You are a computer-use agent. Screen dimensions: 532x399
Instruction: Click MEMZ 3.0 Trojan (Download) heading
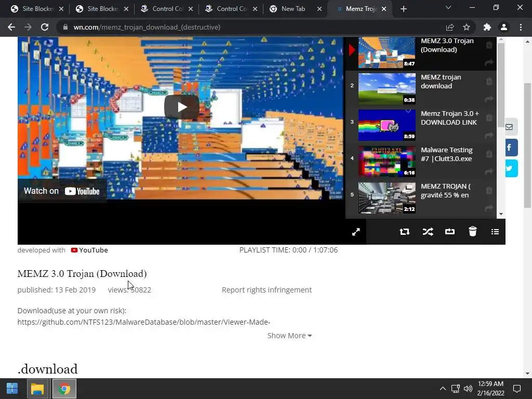pos(82,274)
